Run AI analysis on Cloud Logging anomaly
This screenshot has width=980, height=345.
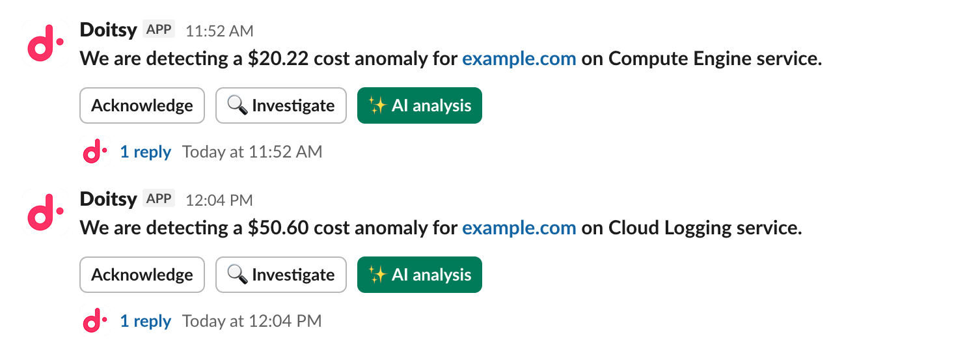(x=420, y=275)
